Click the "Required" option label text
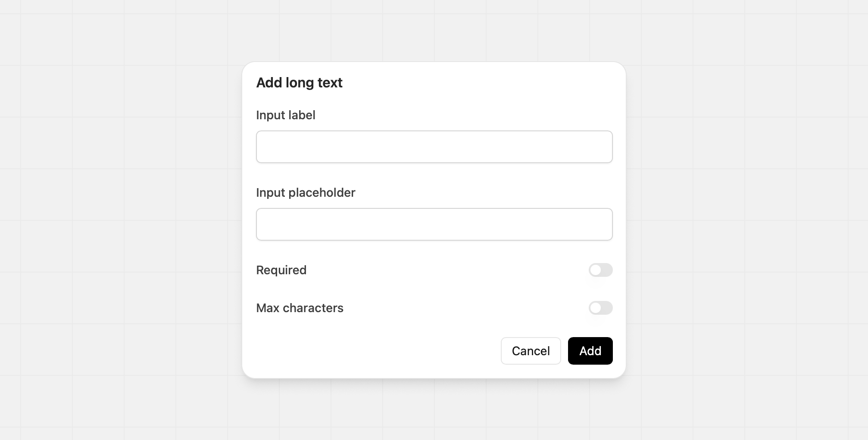 click(x=281, y=270)
